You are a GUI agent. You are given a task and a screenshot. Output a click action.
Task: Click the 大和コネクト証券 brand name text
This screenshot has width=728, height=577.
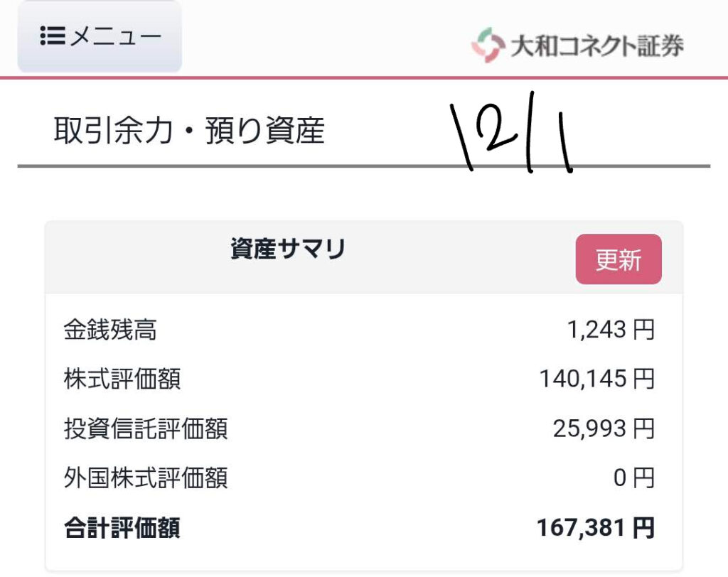coord(597,46)
